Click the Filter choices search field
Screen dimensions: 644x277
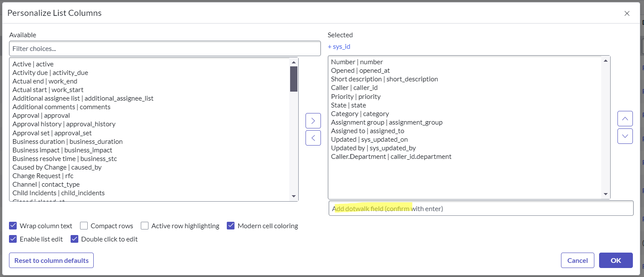pos(165,48)
